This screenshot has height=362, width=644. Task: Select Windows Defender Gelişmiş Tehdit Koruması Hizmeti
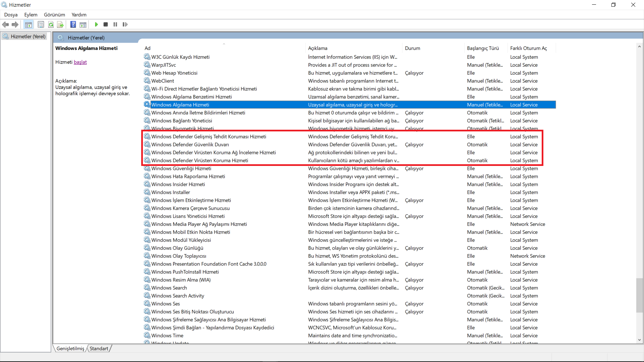tap(349, 136)
